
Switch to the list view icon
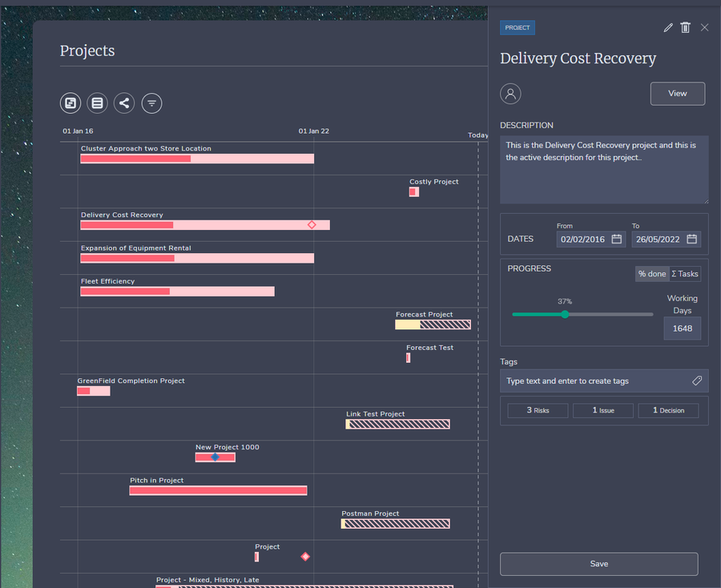[97, 103]
